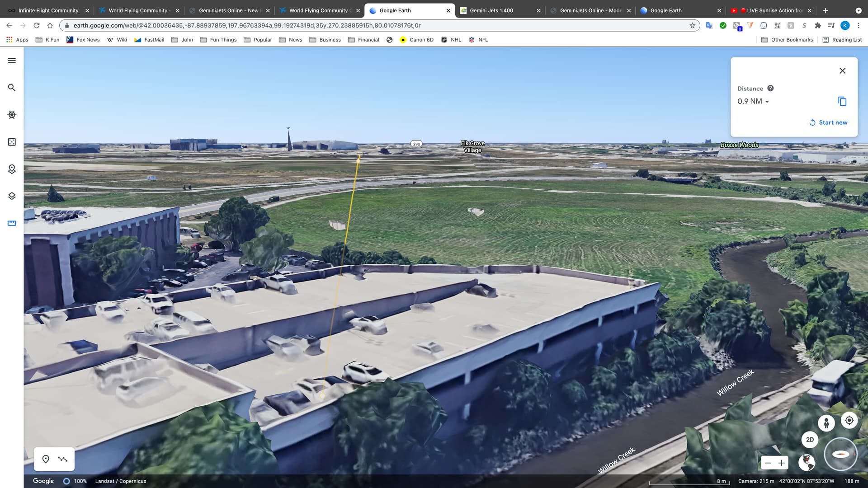Reload the Google Earth page
The image size is (868, 488).
(37, 25)
